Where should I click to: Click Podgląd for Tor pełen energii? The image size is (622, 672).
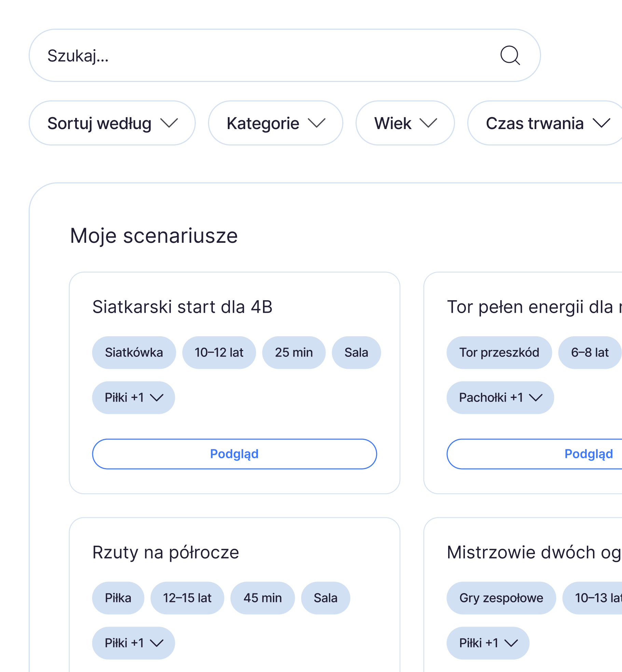point(535,454)
